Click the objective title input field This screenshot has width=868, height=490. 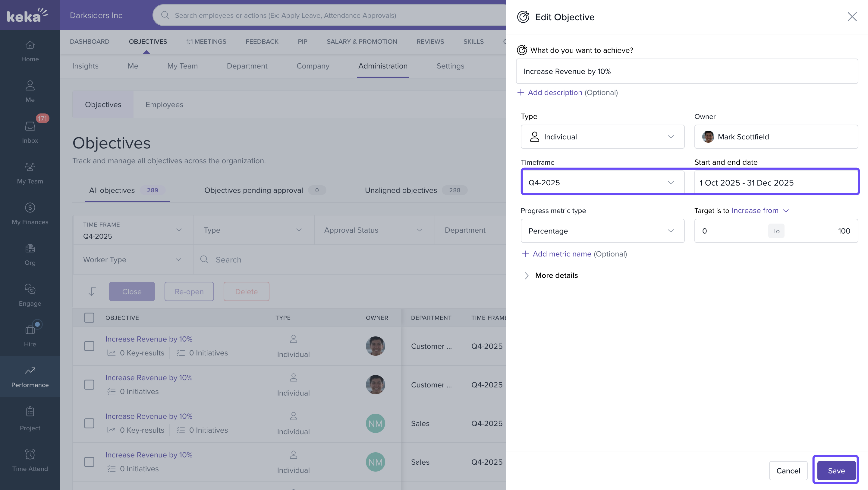pos(687,72)
